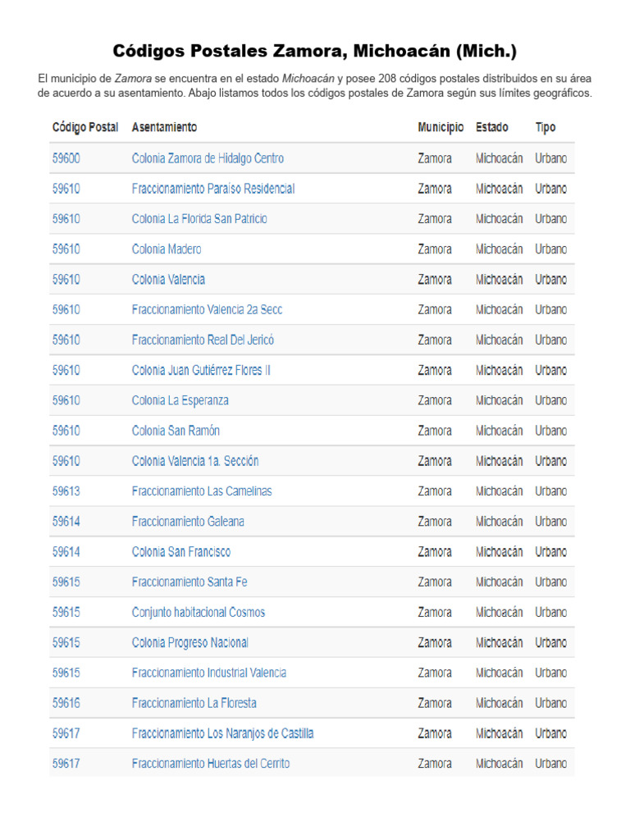Open Colonia La Esperanza link
This screenshot has height=840, width=630.
tap(180, 400)
